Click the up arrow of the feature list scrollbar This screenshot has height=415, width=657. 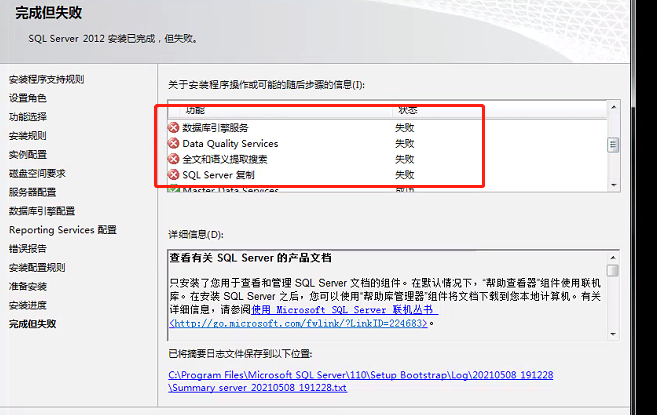point(613,107)
